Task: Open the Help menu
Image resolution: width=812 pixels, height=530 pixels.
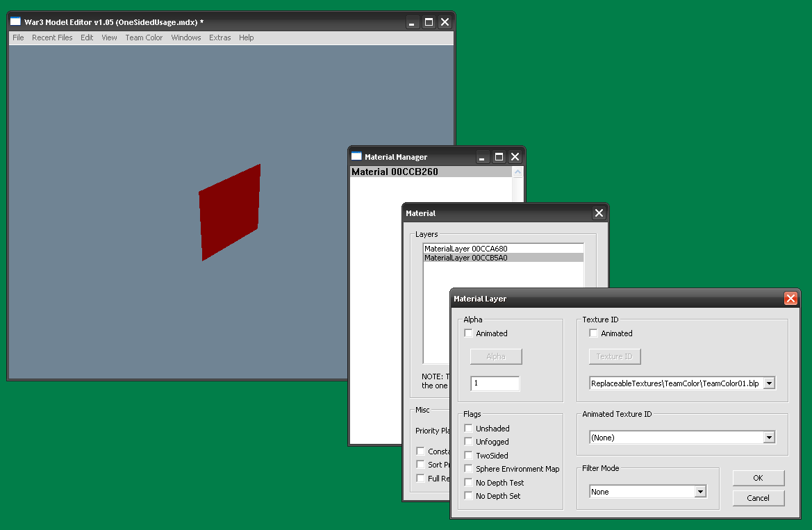Action: pyautogui.click(x=247, y=38)
